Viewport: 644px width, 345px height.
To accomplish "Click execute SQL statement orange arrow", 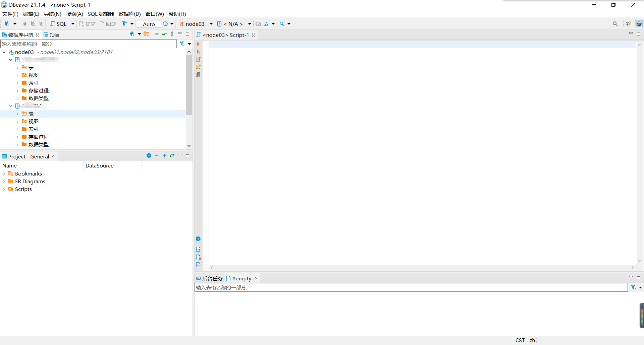I will tap(198, 44).
